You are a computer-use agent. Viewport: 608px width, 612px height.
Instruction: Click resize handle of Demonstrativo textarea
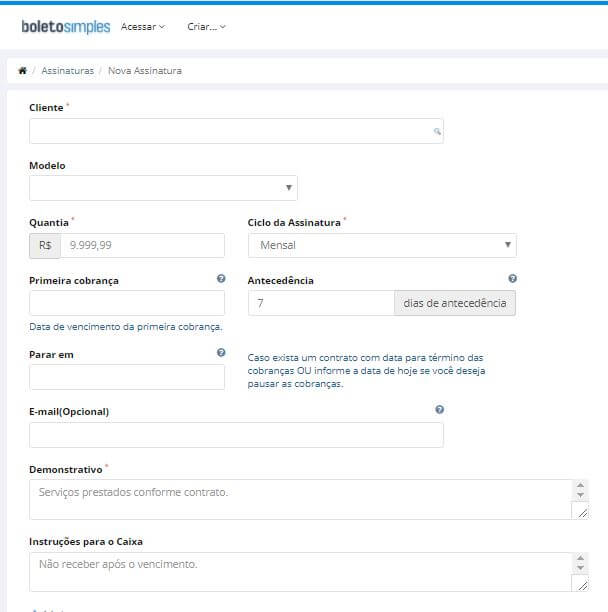(x=583, y=513)
